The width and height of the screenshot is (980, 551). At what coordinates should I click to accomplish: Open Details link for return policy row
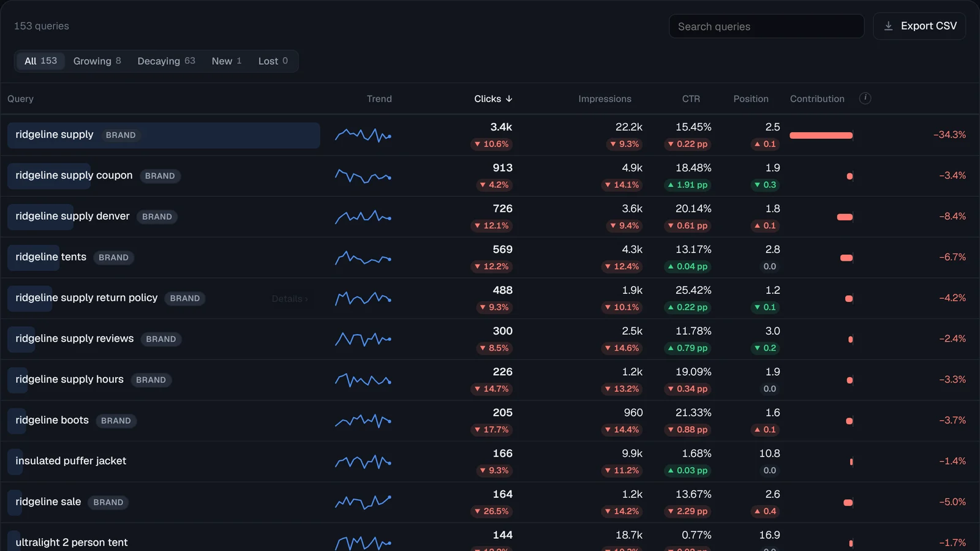290,299
